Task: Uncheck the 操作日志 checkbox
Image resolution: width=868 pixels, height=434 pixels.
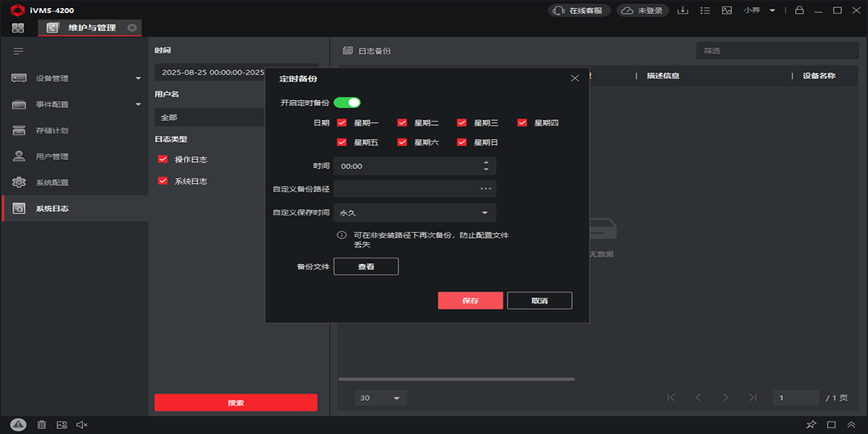Action: [x=163, y=159]
